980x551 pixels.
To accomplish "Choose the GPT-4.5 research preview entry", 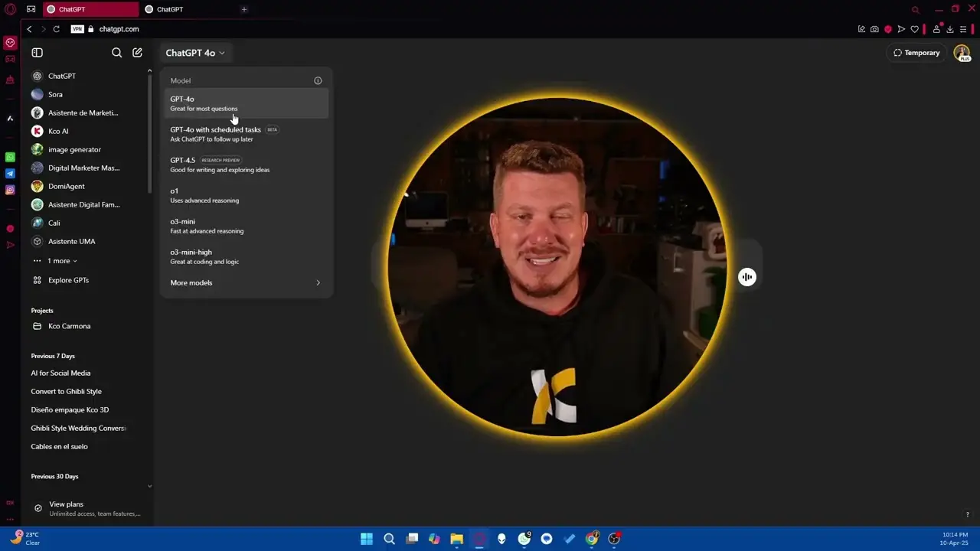I will 247,165.
